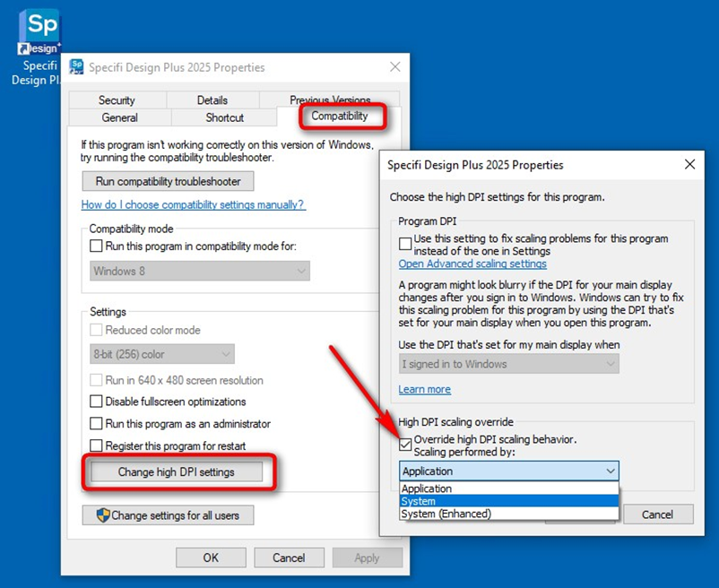719x588 pixels.
Task: Close the left Properties dialog window
Action: 394,67
